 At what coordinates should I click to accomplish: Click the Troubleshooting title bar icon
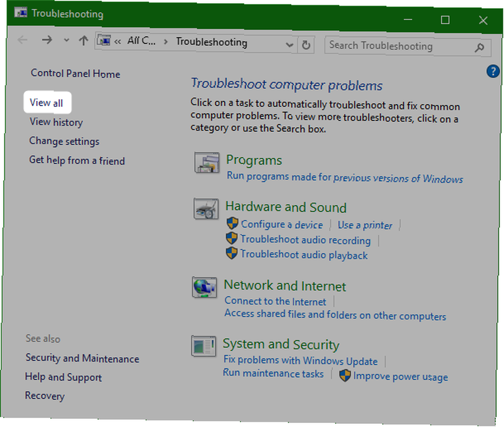(21, 12)
